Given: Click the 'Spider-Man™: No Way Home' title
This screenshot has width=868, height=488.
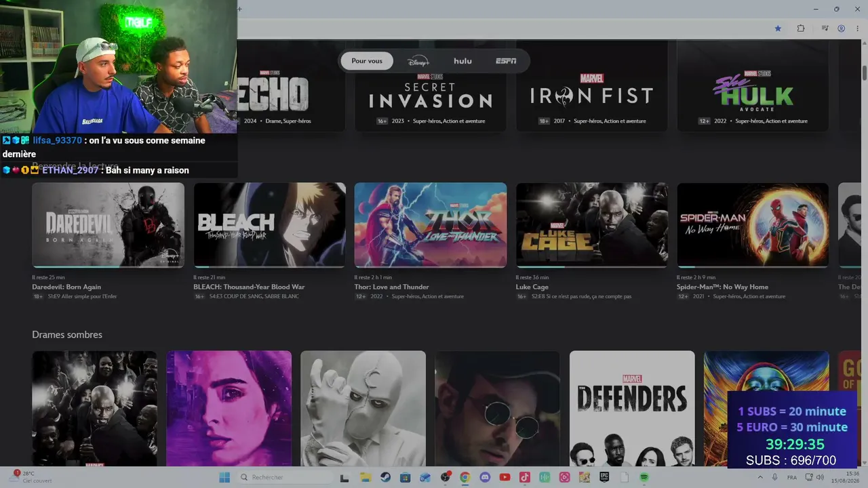Looking at the screenshot, I should [722, 287].
